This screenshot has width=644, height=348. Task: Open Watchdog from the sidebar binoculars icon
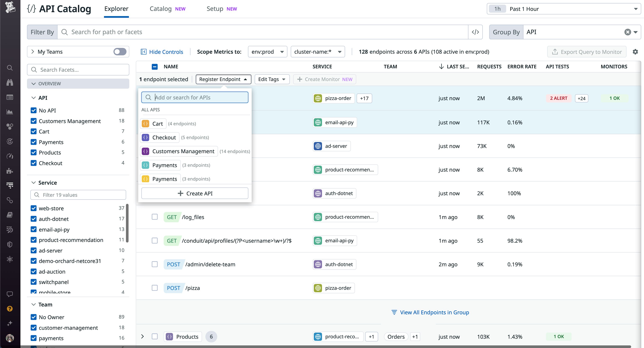coord(10,82)
